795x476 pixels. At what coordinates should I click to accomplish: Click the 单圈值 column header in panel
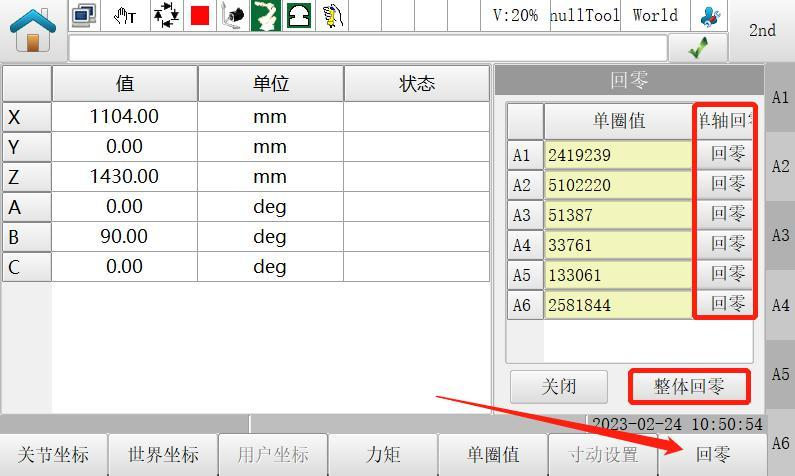pyautogui.click(x=619, y=121)
